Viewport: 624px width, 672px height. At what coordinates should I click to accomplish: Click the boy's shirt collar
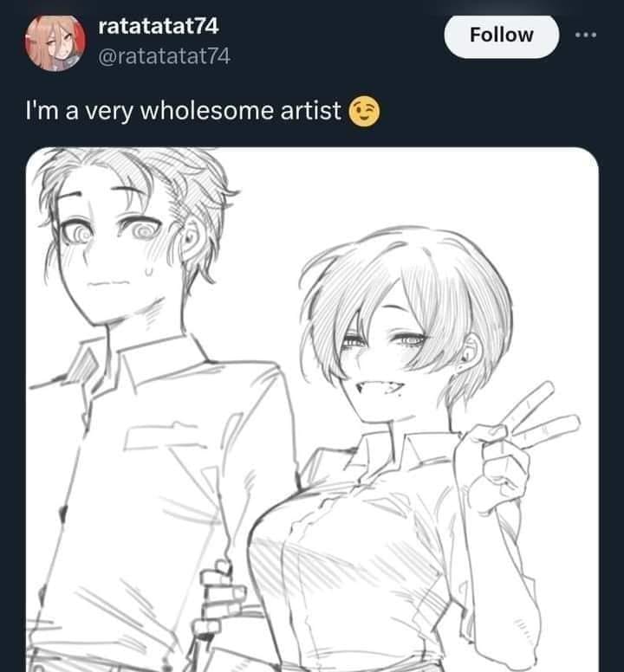(141, 362)
